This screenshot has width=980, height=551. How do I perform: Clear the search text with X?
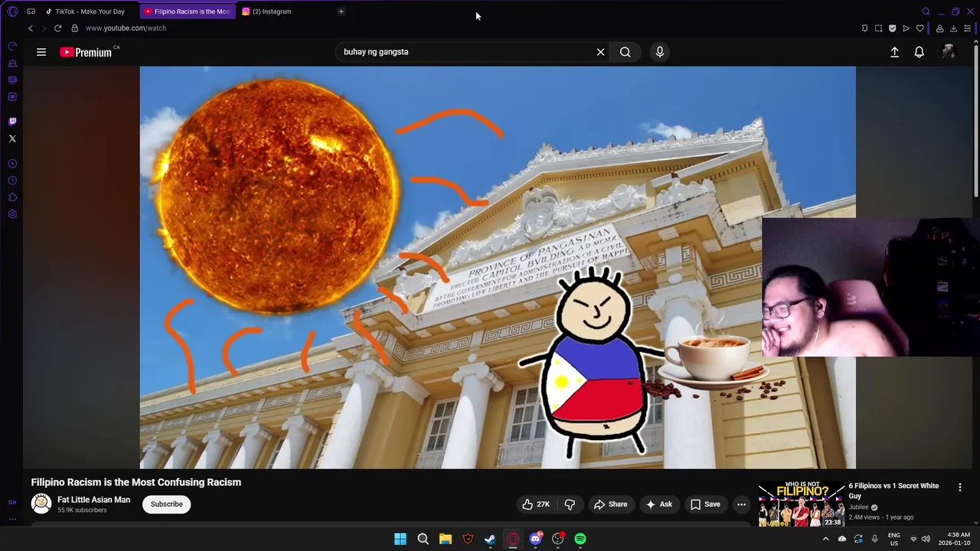(600, 52)
